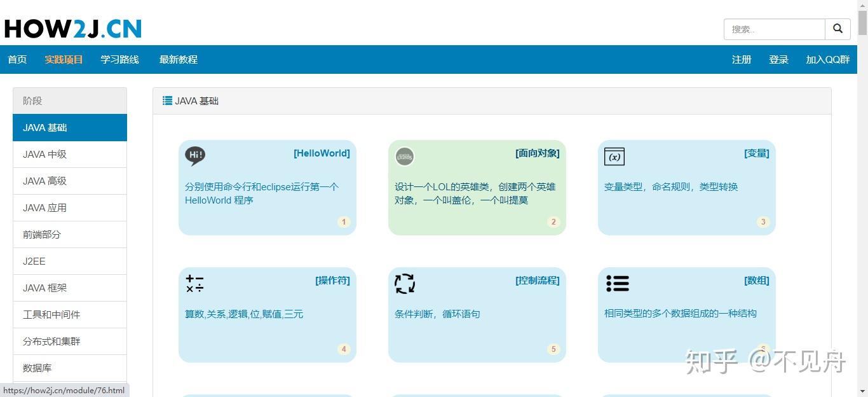The width and height of the screenshot is (868, 397).
Task: Select 工具和中间件 in the sidebar
Action: [70, 314]
